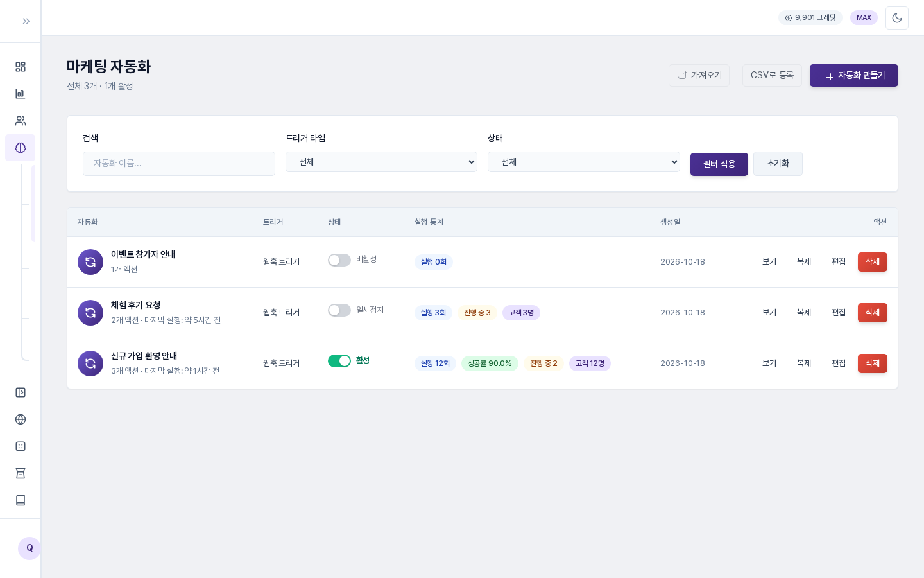Resume the paused 체험 후기 요청 toggle

pos(339,310)
